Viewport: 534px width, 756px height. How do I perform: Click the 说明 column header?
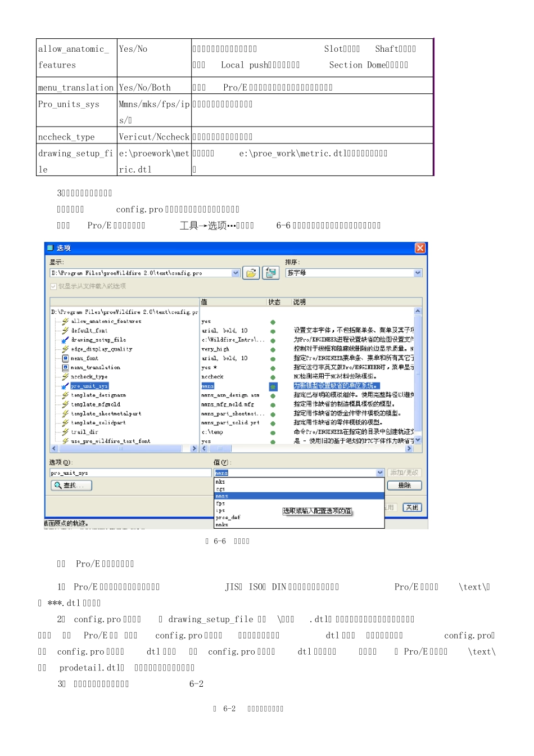[356, 302]
